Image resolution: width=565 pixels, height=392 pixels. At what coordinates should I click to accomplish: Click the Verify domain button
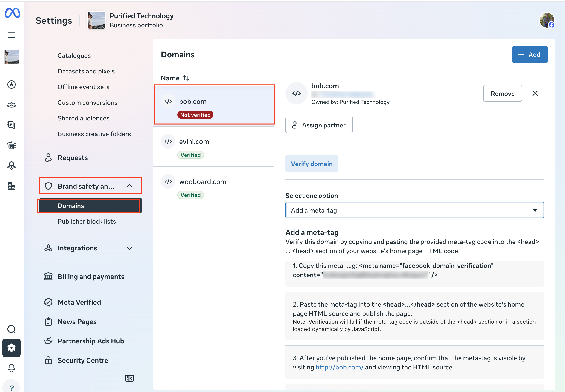(x=312, y=164)
